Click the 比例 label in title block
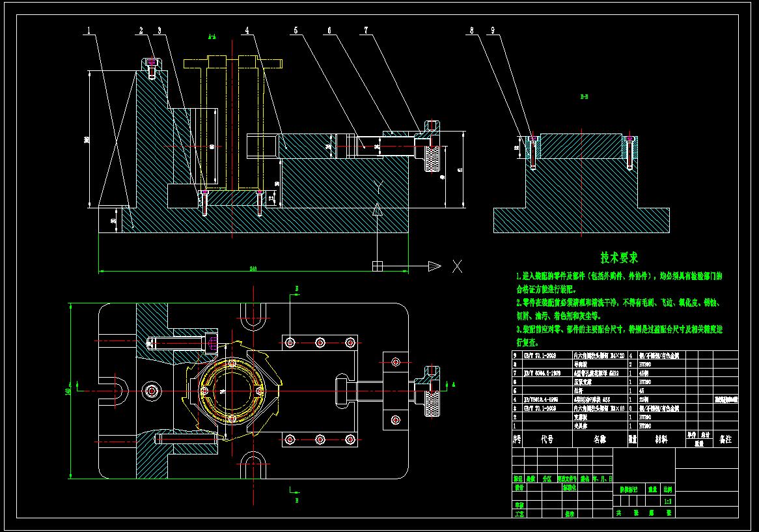Screen dimensions: 759x532 point(668,490)
